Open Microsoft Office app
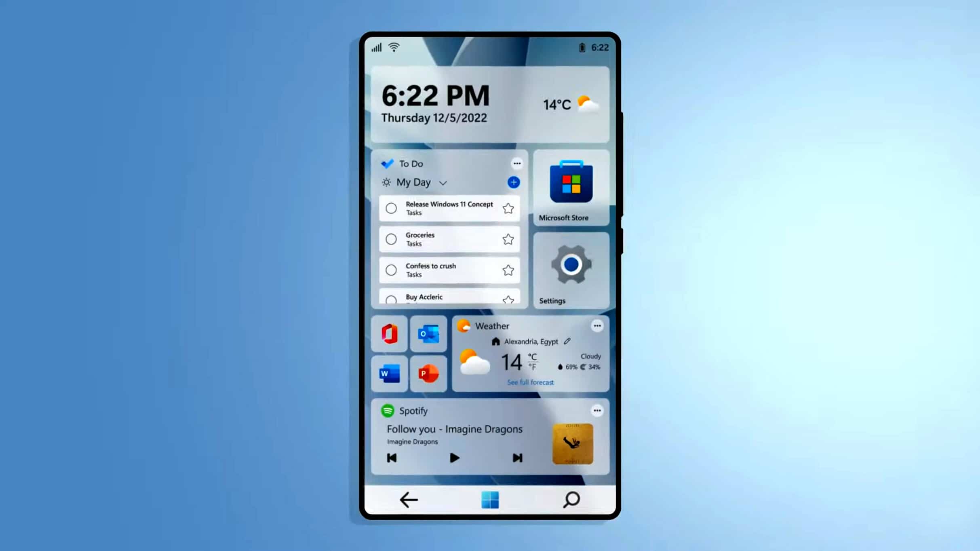980x551 pixels. [389, 334]
